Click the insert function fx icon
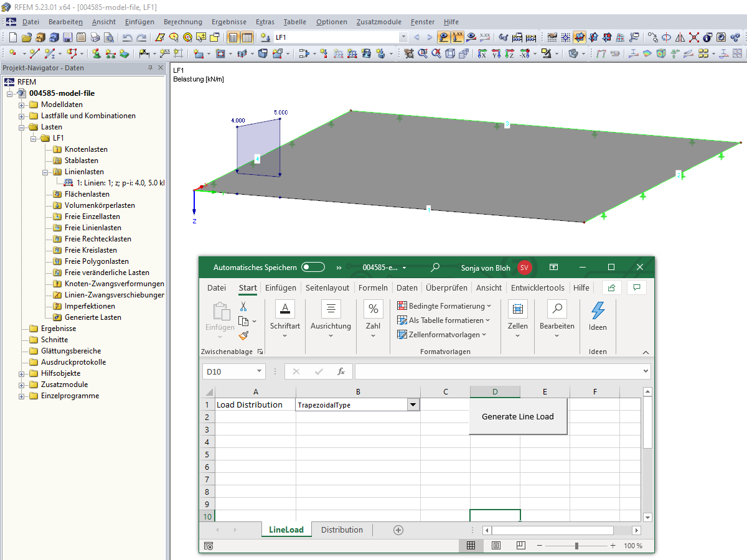The width and height of the screenshot is (747, 560). coord(341,371)
